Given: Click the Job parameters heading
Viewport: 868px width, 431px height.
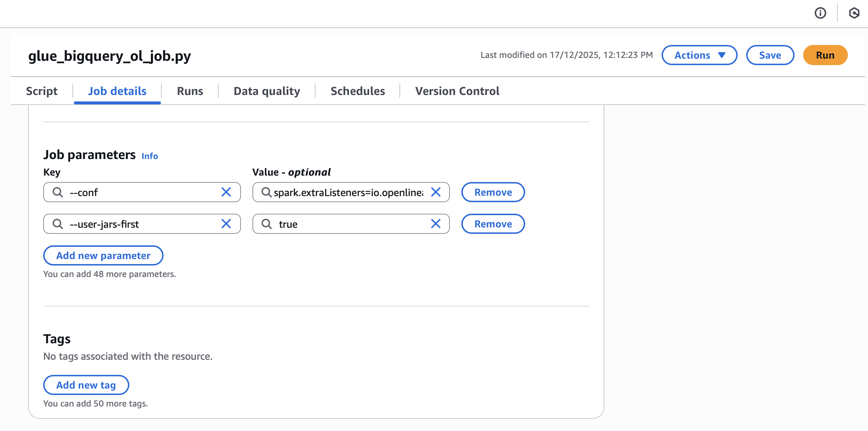Looking at the screenshot, I should click(89, 155).
